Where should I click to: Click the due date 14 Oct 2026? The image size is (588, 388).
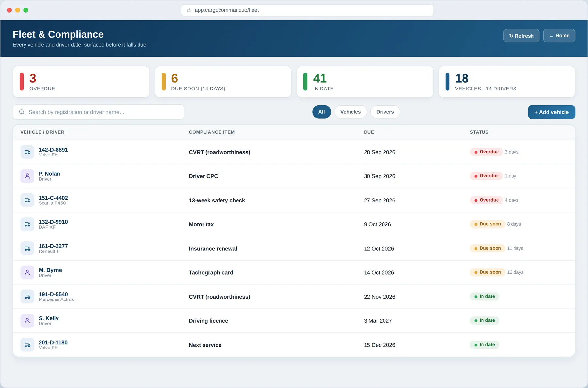point(379,273)
